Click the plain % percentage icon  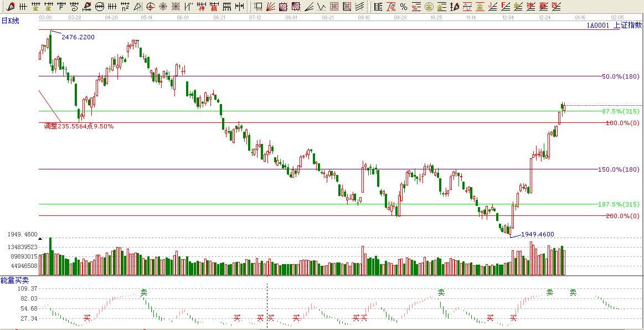[x=403, y=7]
